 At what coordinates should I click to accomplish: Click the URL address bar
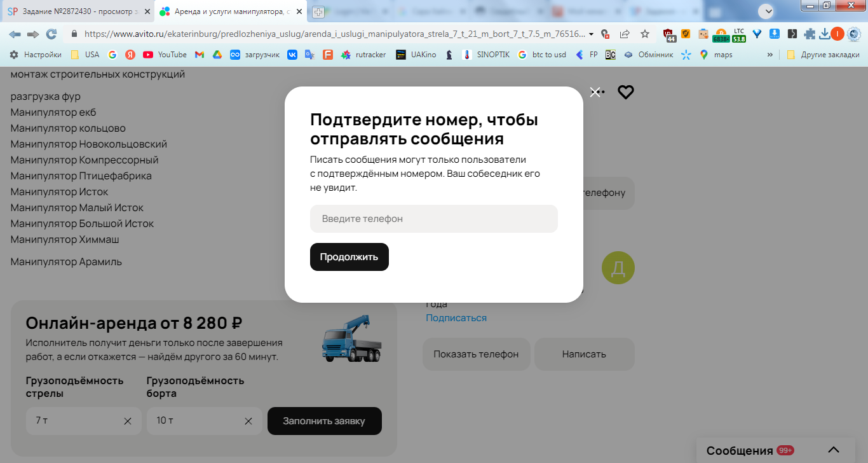334,34
